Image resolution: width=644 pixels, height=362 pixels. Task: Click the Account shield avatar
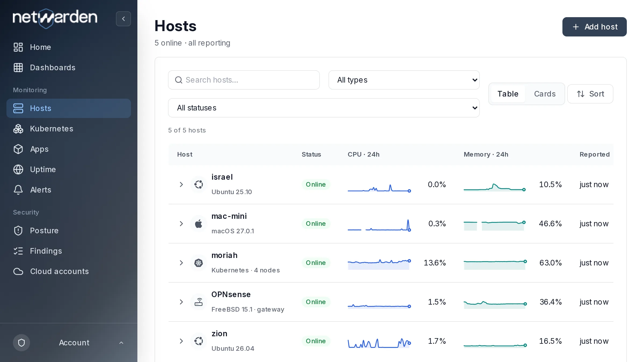coord(21,343)
